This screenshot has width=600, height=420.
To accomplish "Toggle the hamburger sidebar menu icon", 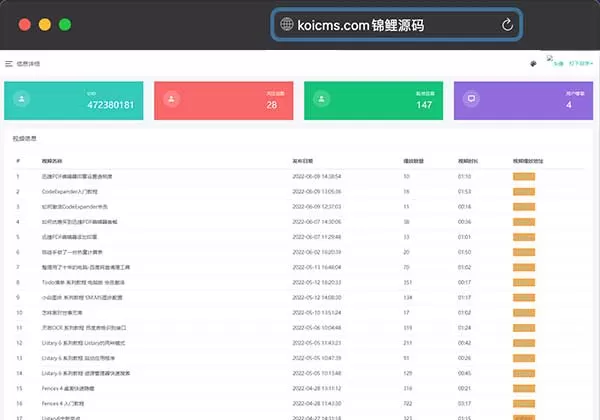I will (9, 64).
